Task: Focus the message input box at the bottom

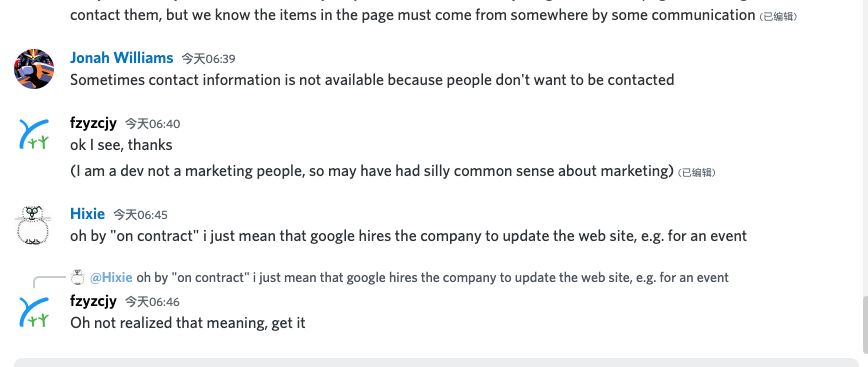Action: [436, 363]
